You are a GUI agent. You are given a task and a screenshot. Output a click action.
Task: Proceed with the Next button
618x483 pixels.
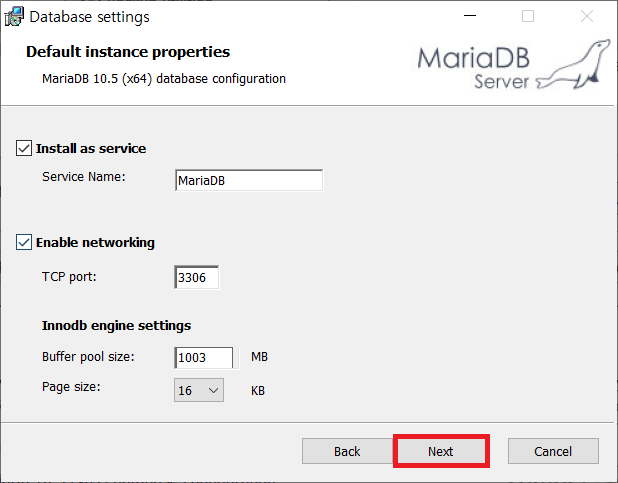[441, 451]
